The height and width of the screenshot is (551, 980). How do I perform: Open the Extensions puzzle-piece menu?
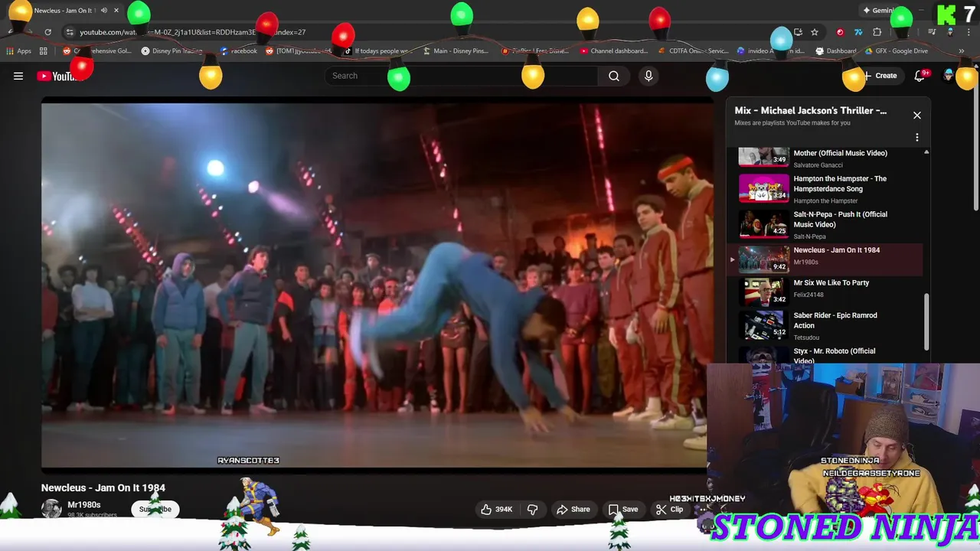[877, 32]
